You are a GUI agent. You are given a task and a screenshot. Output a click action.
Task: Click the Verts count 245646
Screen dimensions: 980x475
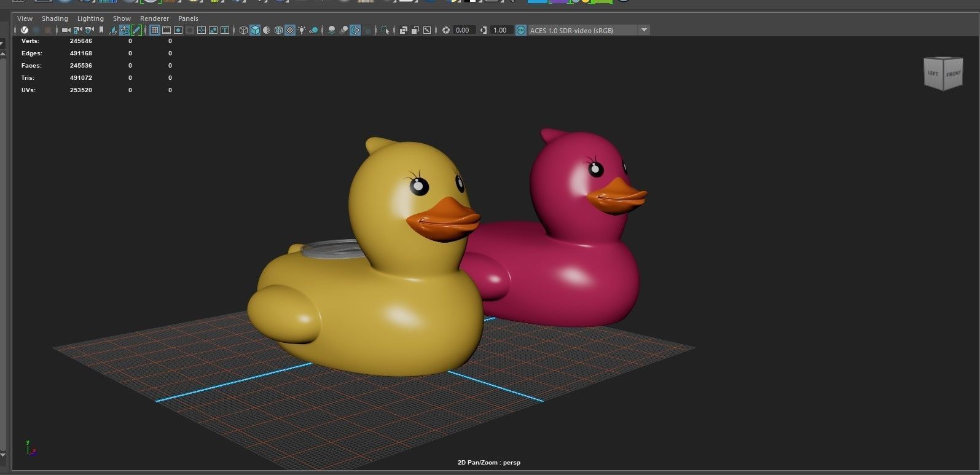coord(81,41)
